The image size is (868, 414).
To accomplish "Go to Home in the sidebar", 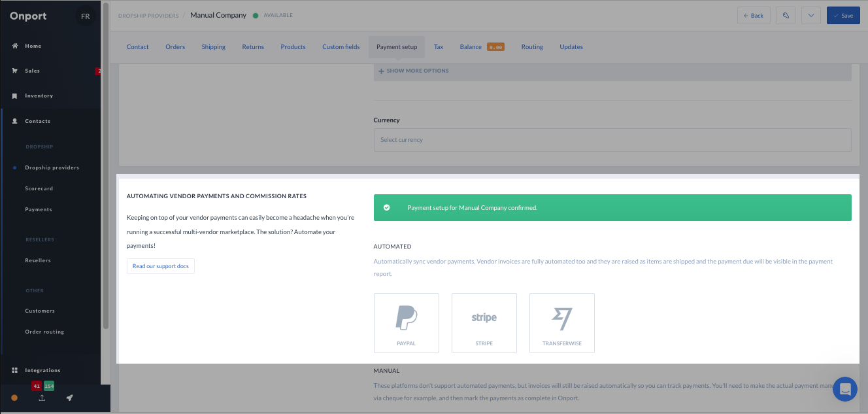I will tap(33, 46).
